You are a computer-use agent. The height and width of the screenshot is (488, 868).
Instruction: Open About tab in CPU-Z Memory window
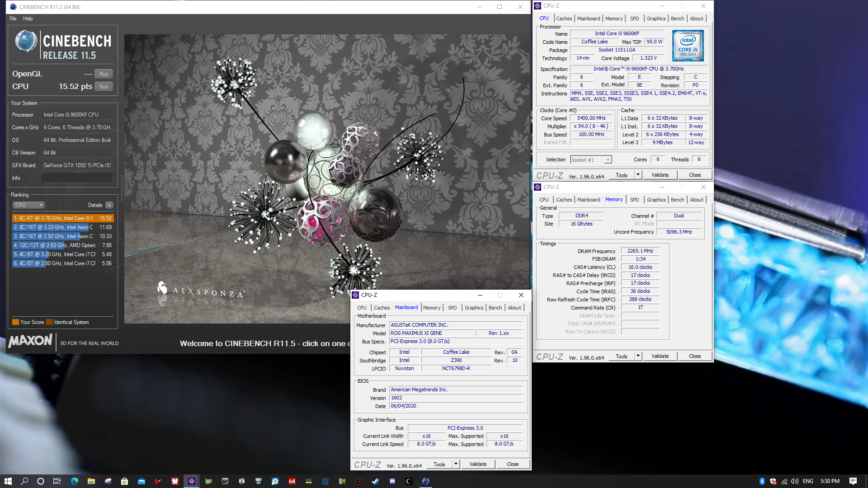pyautogui.click(x=696, y=200)
